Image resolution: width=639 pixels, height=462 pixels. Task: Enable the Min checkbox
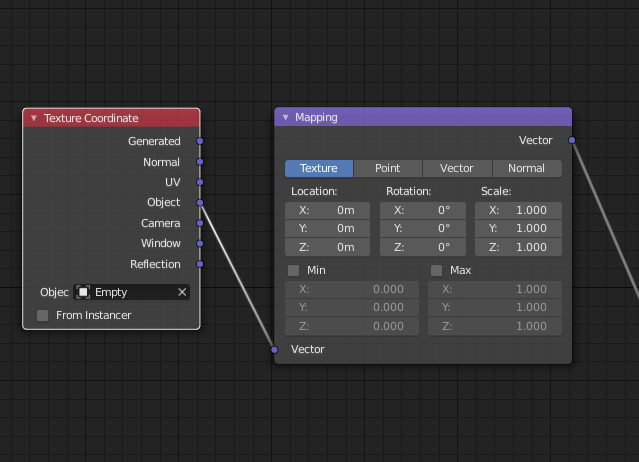[293, 271]
